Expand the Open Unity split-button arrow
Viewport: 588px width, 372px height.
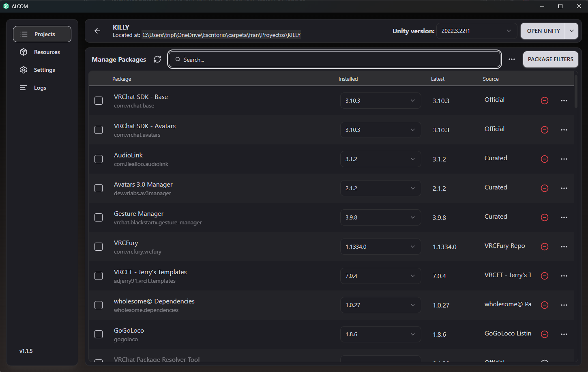click(572, 31)
